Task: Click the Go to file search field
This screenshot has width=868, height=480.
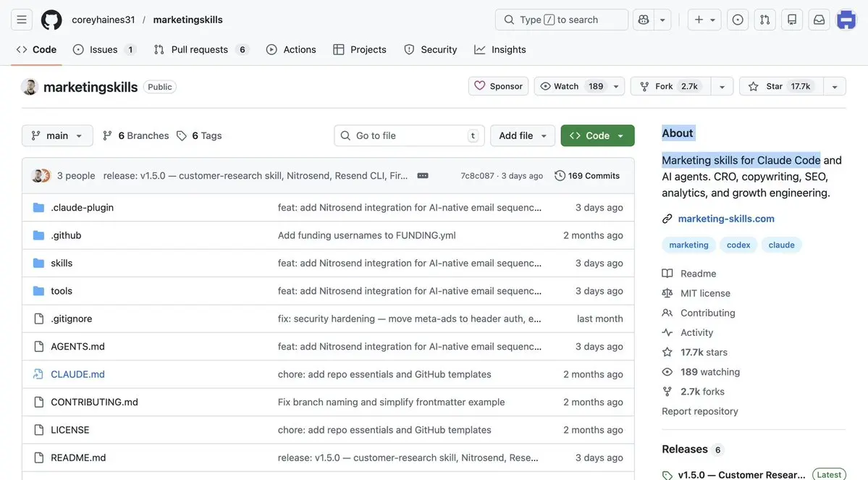Action: pos(409,135)
